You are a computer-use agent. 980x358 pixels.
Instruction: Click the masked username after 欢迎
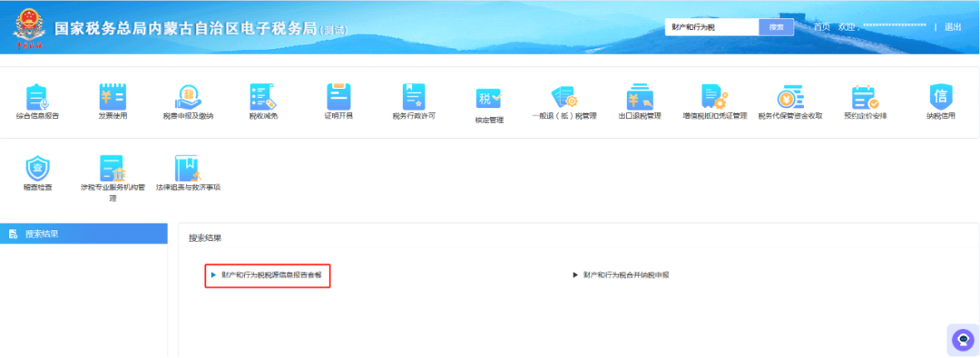(895, 27)
